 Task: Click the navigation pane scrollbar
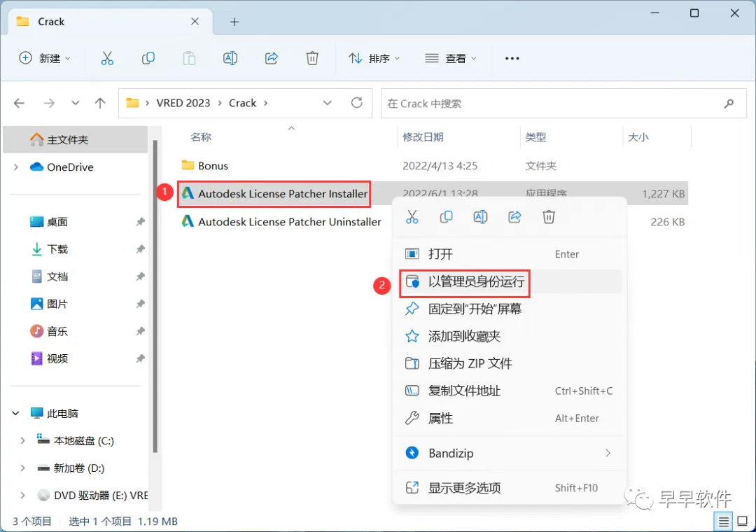[x=155, y=297]
